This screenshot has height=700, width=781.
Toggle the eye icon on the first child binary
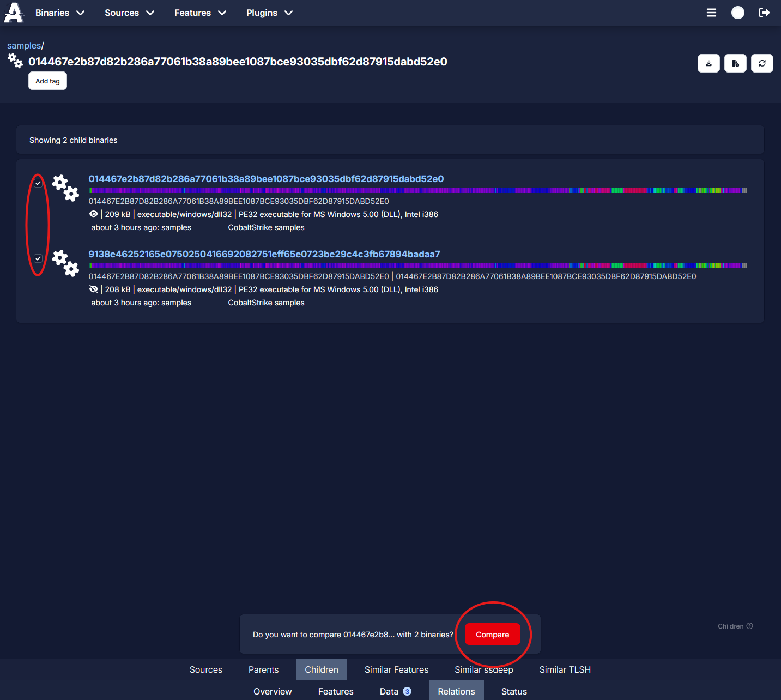click(x=93, y=214)
